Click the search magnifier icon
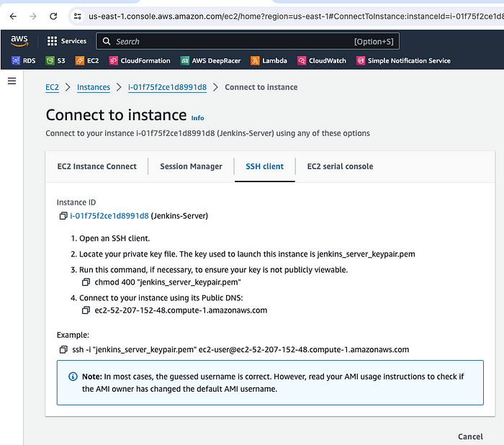The image size is (504, 445). click(107, 42)
